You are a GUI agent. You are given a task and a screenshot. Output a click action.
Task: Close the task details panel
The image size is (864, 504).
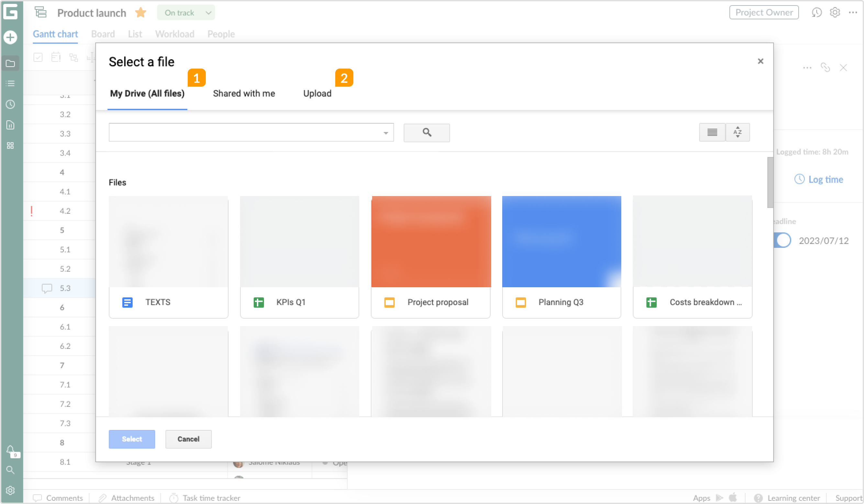[x=843, y=68]
